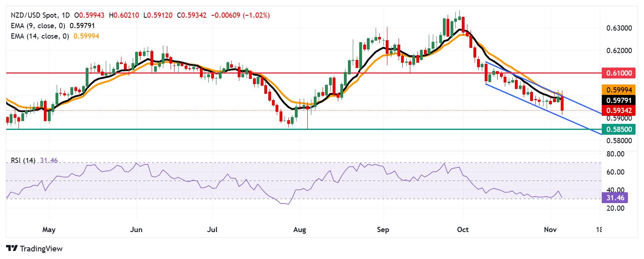Open the TradingView link text
The image size is (644, 259).
pos(41,249)
